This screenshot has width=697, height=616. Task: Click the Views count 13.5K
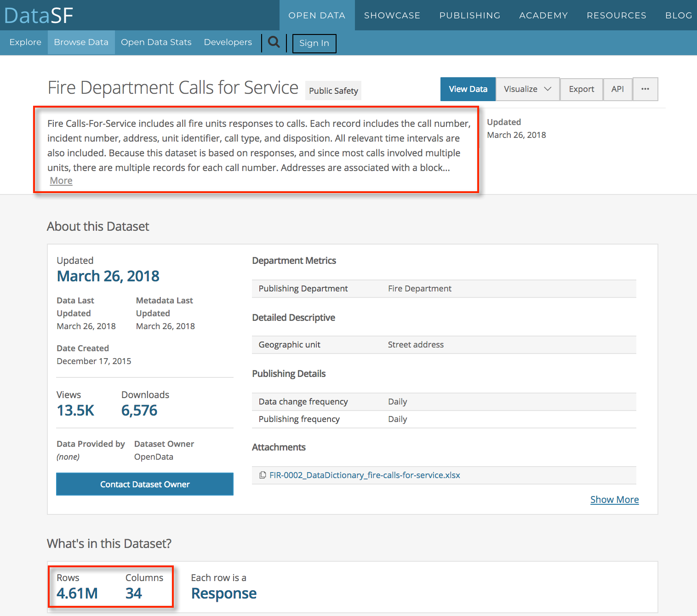click(x=75, y=410)
